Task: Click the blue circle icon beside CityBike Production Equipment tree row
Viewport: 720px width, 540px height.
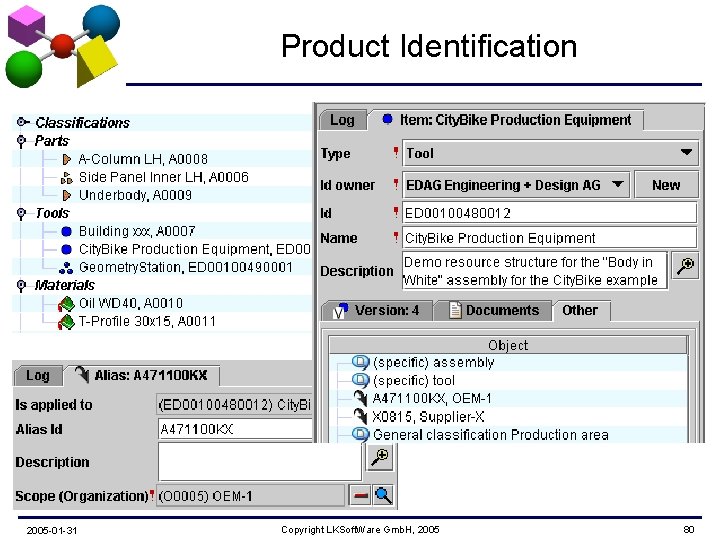Action: [x=67, y=249]
